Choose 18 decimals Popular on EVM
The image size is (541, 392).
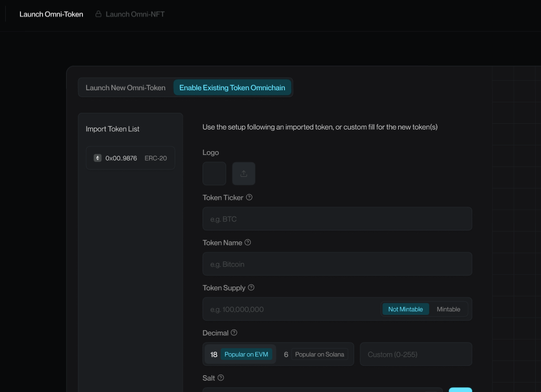pos(240,355)
